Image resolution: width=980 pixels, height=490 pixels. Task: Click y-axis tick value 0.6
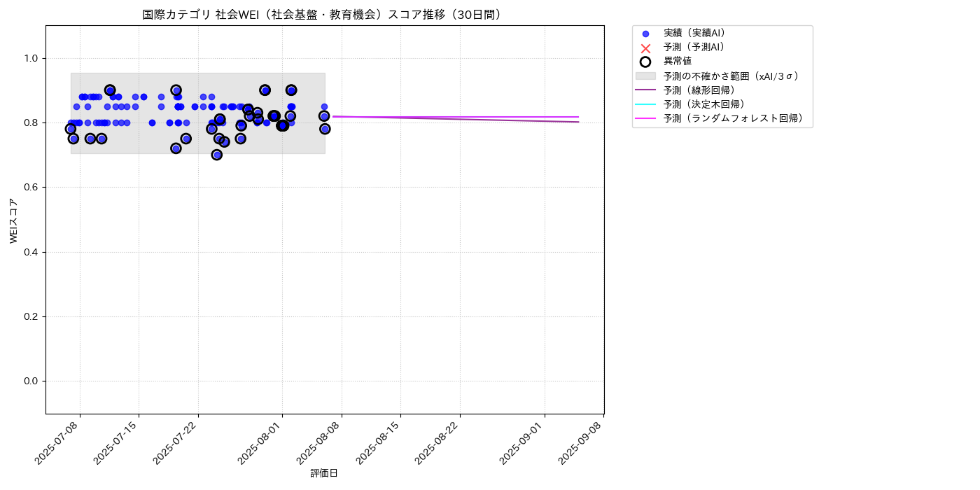click(x=32, y=187)
